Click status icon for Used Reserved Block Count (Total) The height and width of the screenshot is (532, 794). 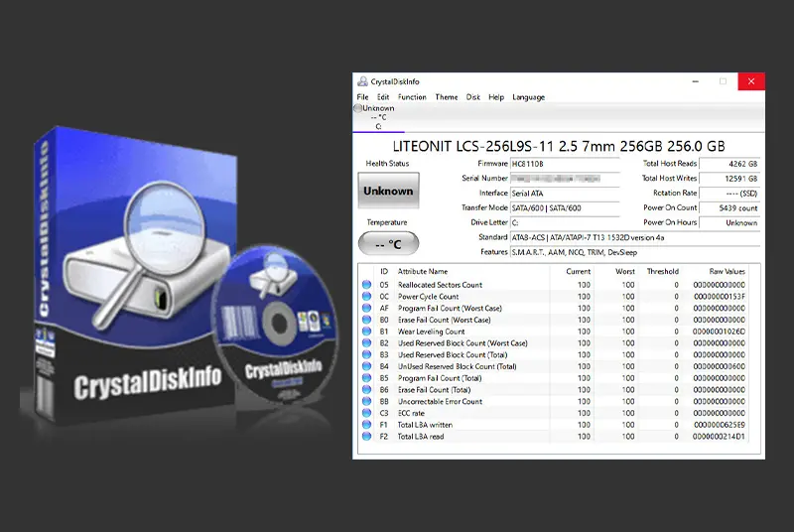coord(366,355)
